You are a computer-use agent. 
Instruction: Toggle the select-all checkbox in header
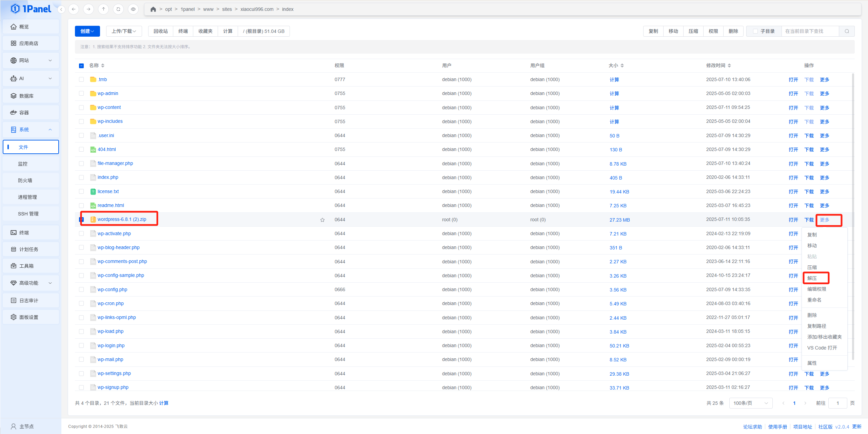click(x=81, y=66)
